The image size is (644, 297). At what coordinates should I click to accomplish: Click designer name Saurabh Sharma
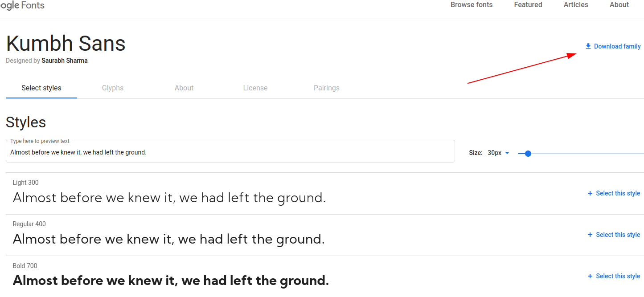tap(65, 61)
